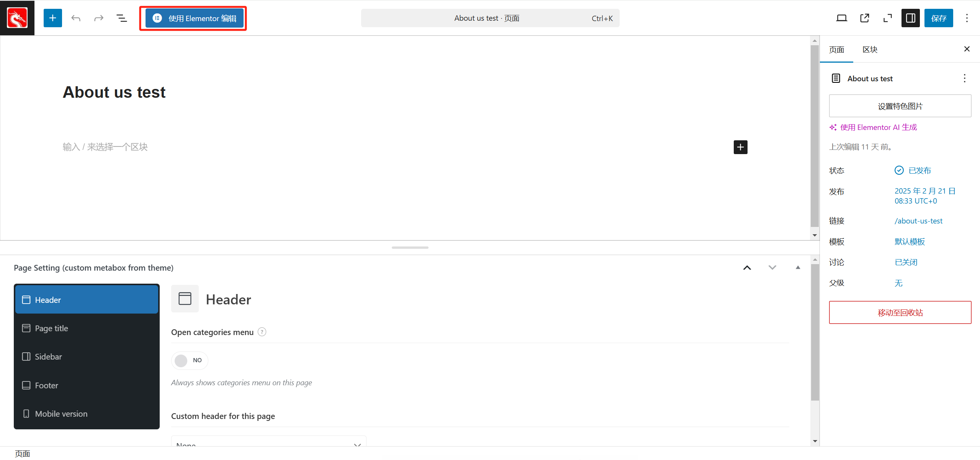Toggle the settings sidebar panel button
Screen dimensions: 980x460
tap(910, 18)
